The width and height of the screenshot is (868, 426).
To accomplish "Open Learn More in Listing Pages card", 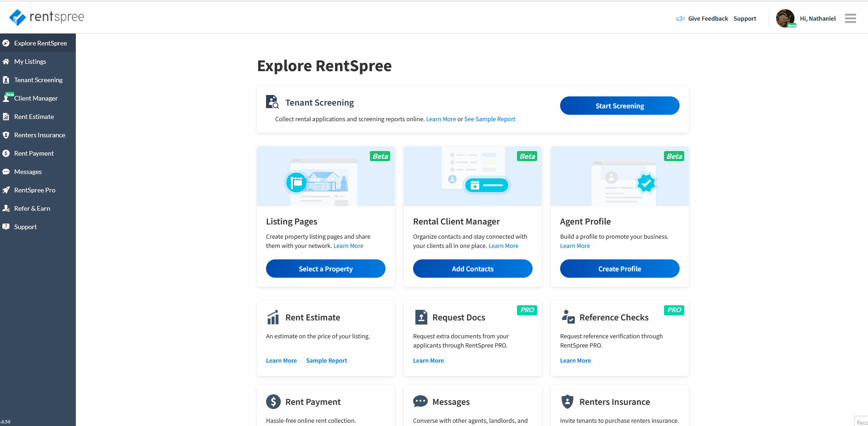I will (348, 246).
